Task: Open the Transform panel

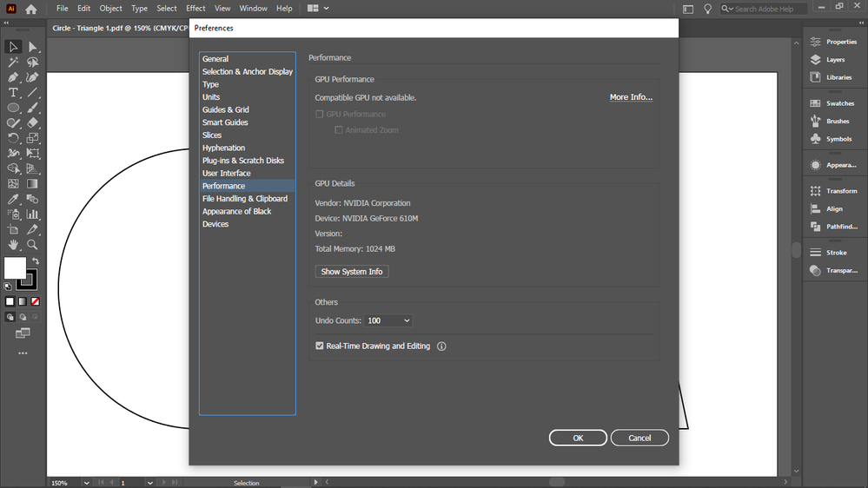Action: (835, 191)
